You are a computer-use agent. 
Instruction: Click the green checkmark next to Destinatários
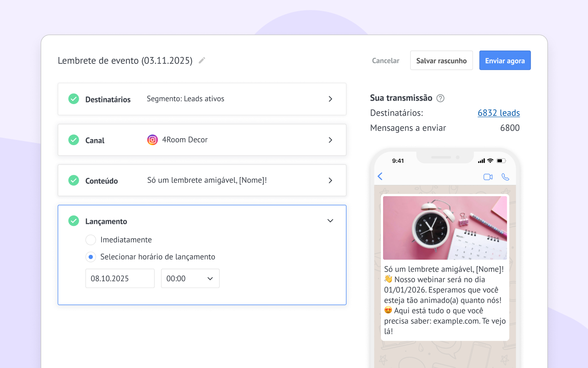point(73,99)
